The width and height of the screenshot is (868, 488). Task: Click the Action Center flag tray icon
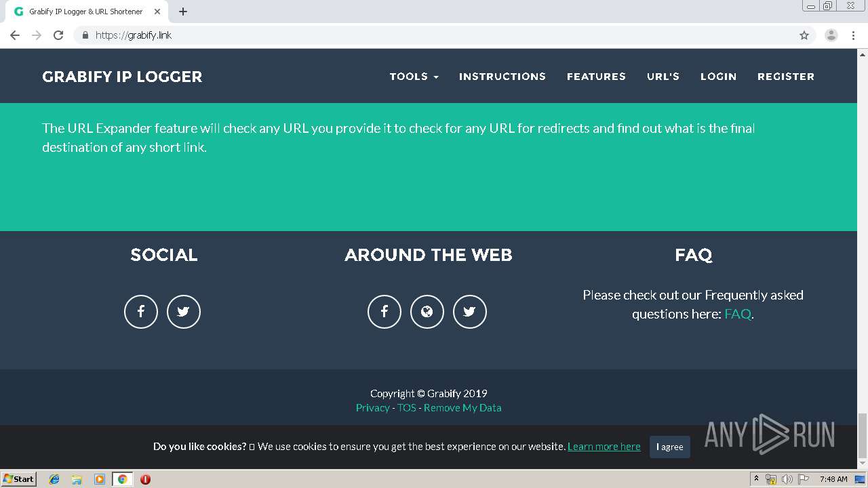pyautogui.click(x=803, y=479)
